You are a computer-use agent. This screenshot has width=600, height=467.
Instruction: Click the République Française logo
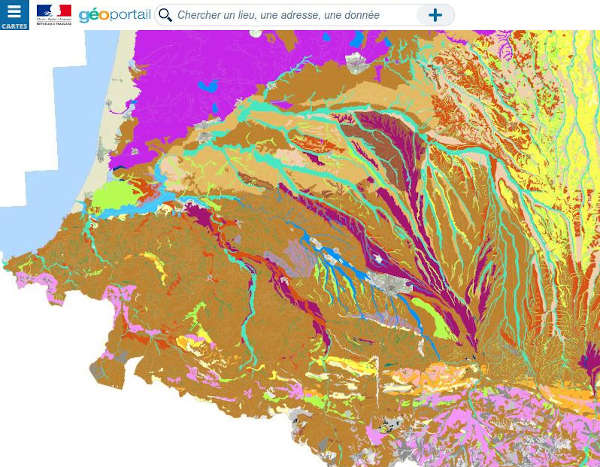click(54, 14)
